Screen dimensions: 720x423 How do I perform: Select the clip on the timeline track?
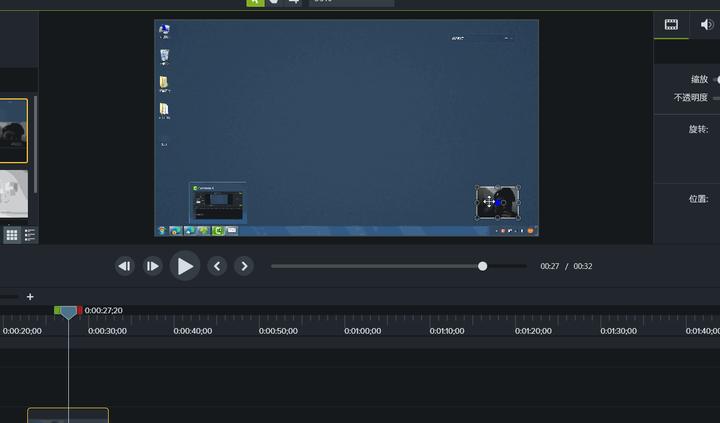68,415
